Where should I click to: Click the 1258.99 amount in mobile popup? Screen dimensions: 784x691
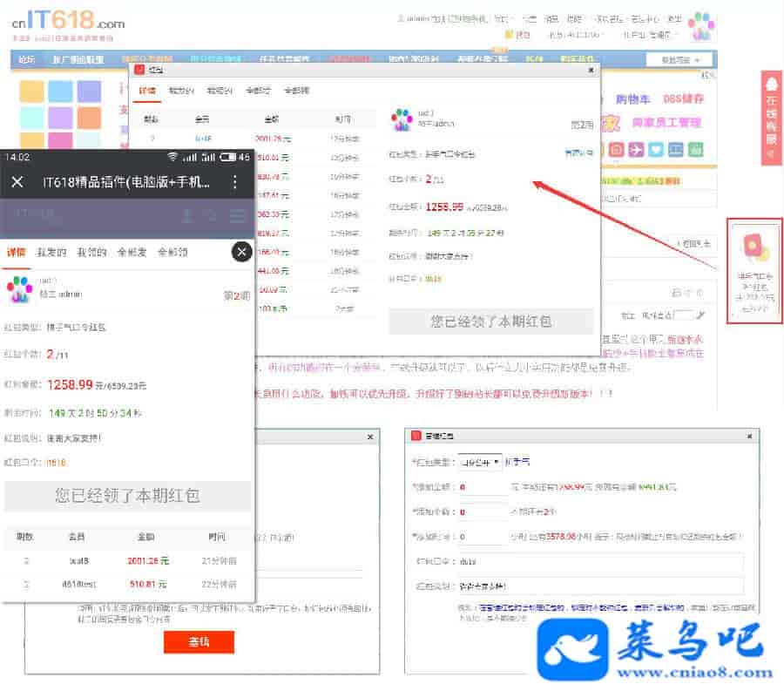(x=70, y=384)
